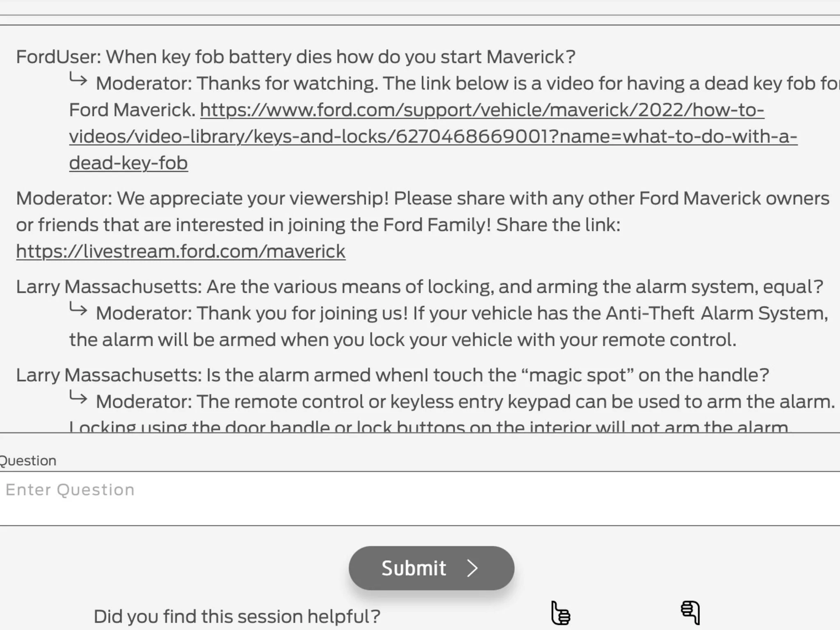
Task: Click Larry's "magic spot" handle question
Action: tap(393, 375)
